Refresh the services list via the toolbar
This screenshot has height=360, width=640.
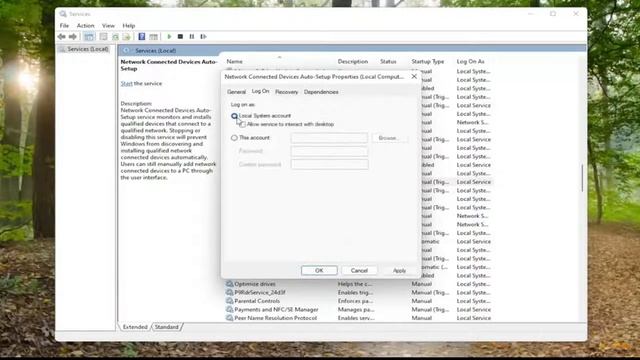click(116, 37)
